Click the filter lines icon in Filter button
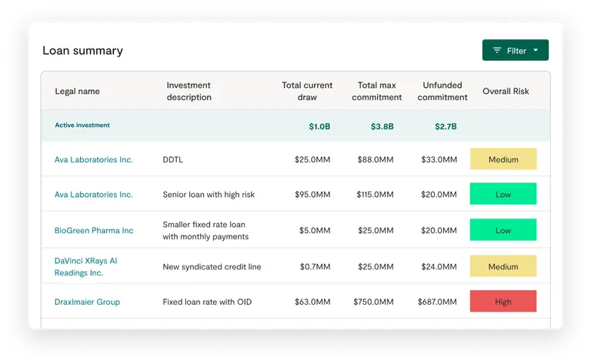 coord(497,50)
